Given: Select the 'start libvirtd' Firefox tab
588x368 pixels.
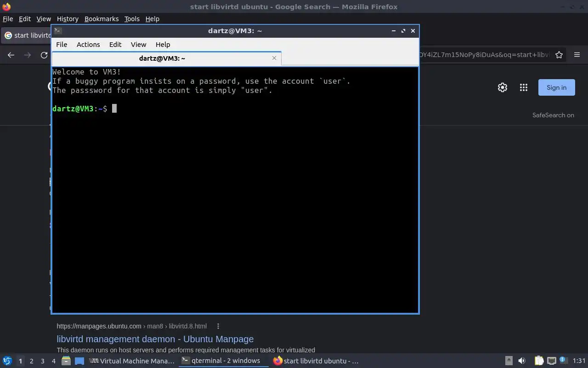Looking at the screenshot, I should [27, 35].
